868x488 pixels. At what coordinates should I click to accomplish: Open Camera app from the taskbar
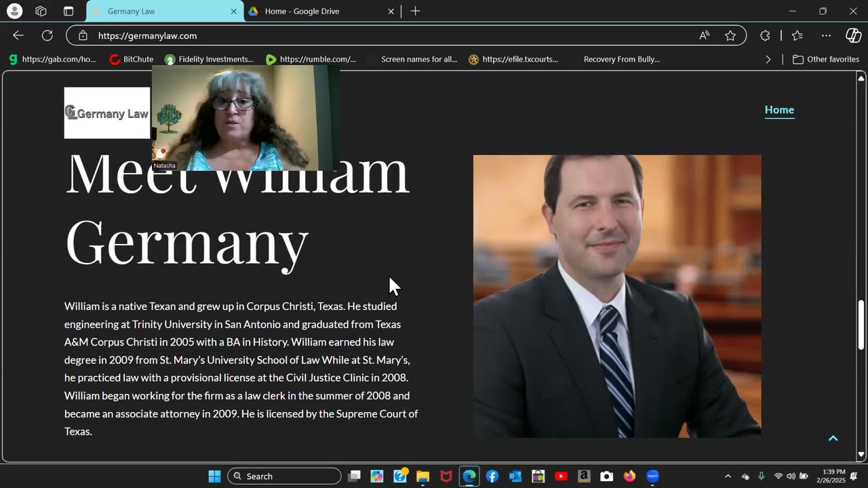(607, 476)
